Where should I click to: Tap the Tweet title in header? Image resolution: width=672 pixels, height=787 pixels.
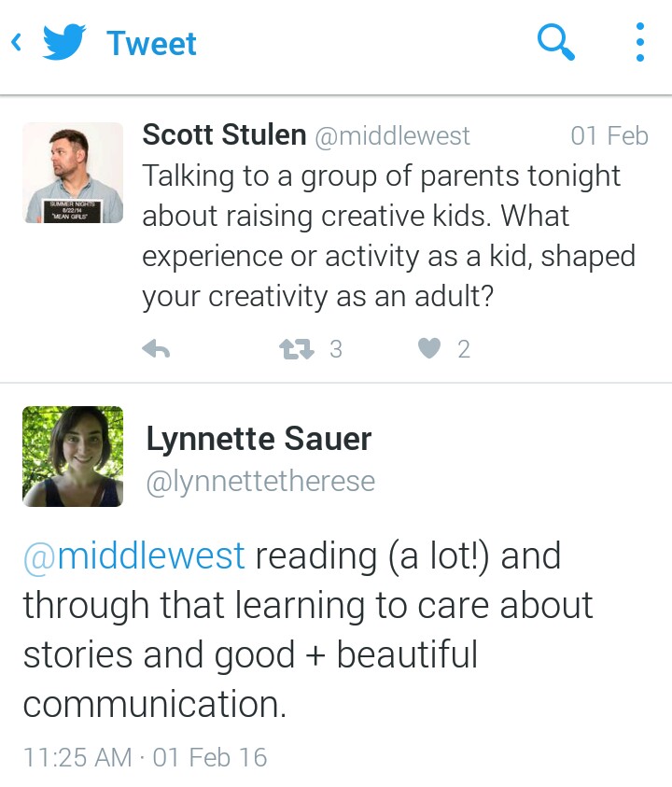[151, 43]
